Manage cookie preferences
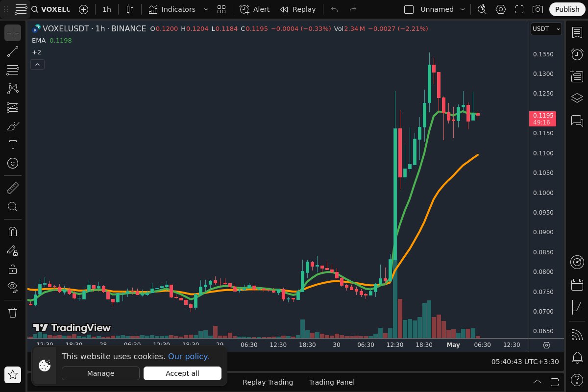Image resolution: width=588 pixels, height=392 pixels. pos(100,373)
